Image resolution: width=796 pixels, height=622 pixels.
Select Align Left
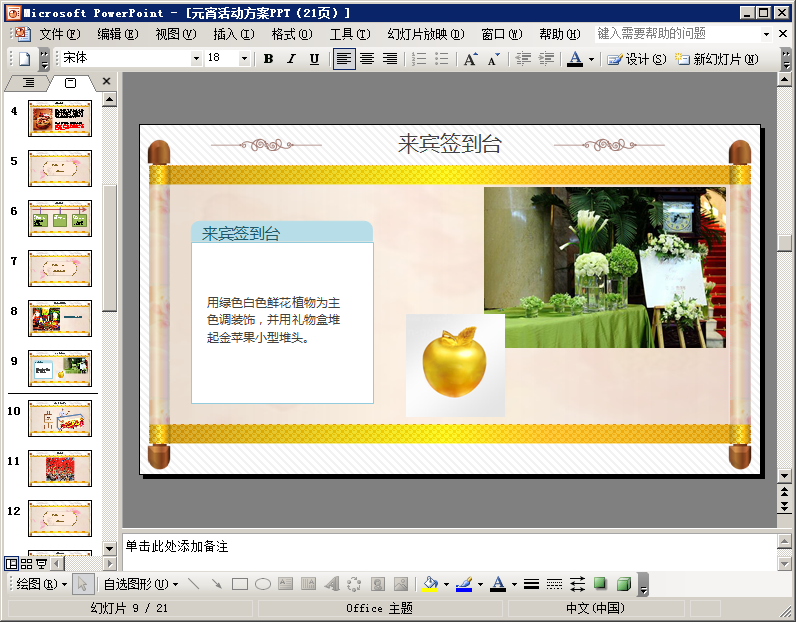click(x=344, y=59)
